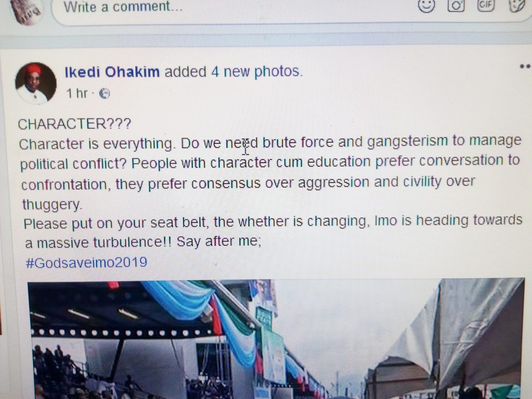The height and width of the screenshot is (399, 532).
Task: Open the posted rally photo
Action: coord(275,339)
